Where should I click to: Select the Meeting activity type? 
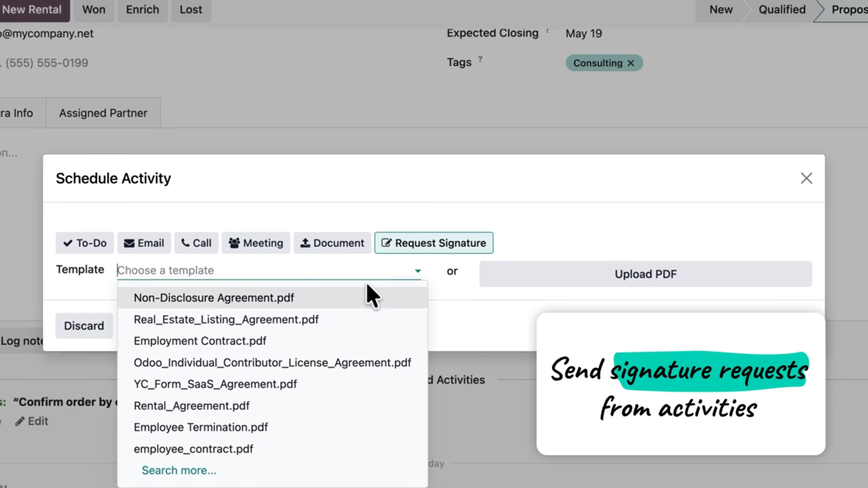coord(256,243)
